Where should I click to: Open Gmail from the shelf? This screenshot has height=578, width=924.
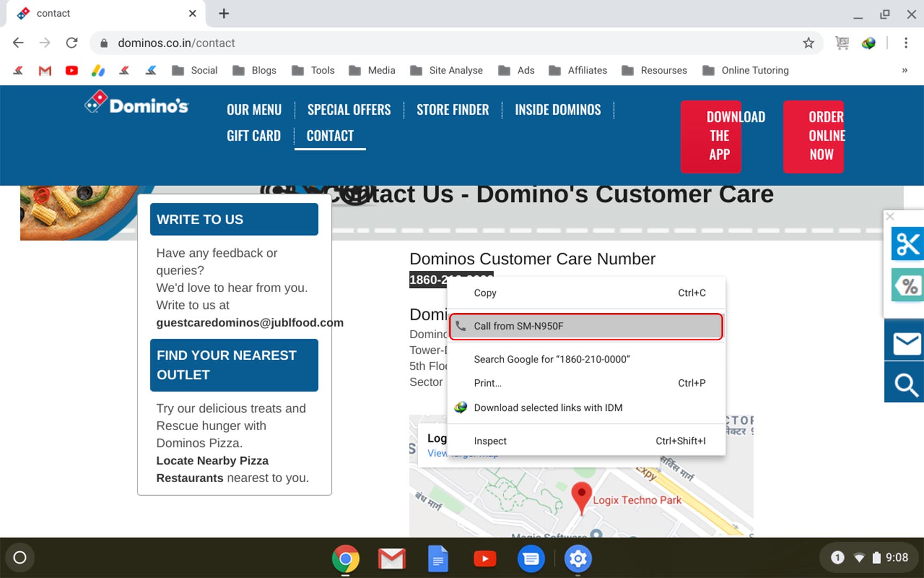point(392,559)
